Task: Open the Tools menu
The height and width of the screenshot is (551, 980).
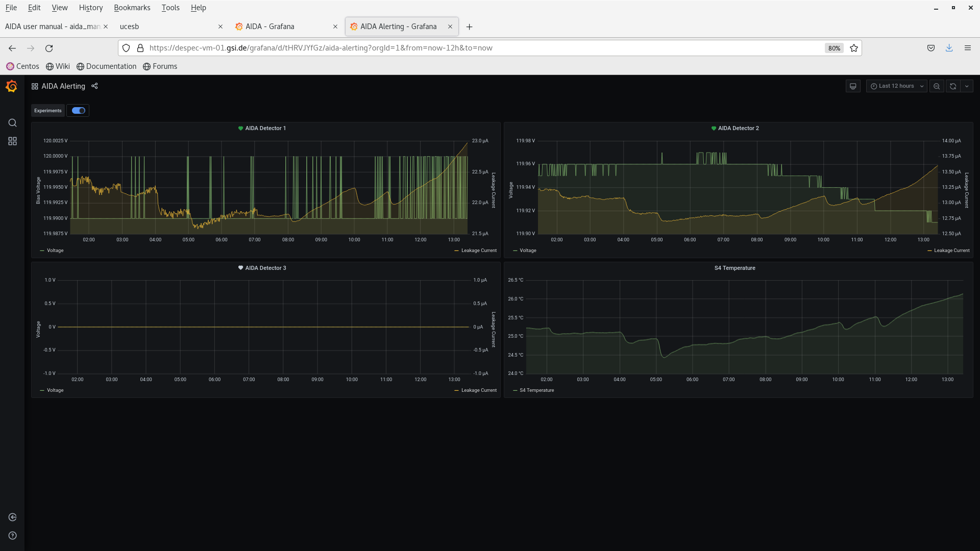Action: click(x=170, y=8)
